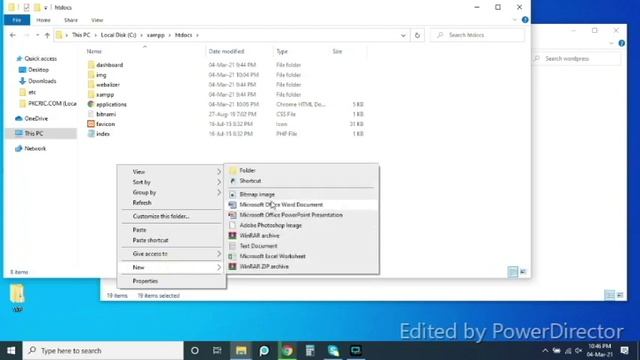This screenshot has width=640, height=360.
Task: Select the img folder
Action: 101,75
